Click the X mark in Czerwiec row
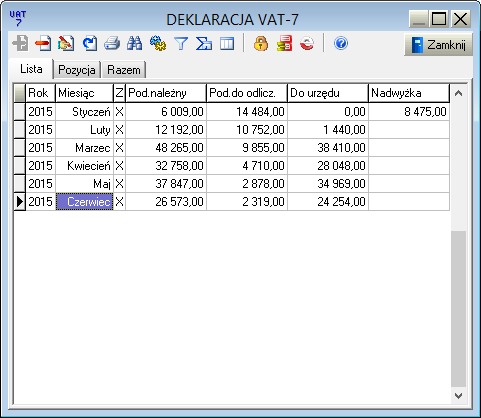Viewport: 481px width, 418px height. pyautogui.click(x=119, y=202)
